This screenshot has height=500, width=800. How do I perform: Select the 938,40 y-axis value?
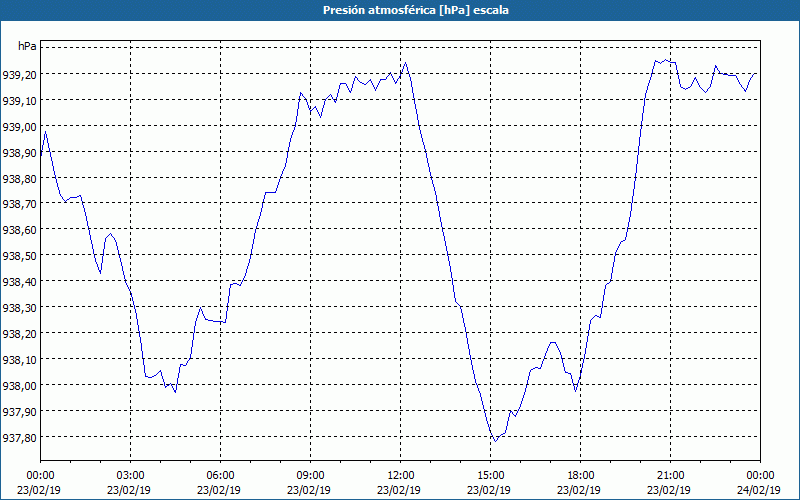[19, 282]
